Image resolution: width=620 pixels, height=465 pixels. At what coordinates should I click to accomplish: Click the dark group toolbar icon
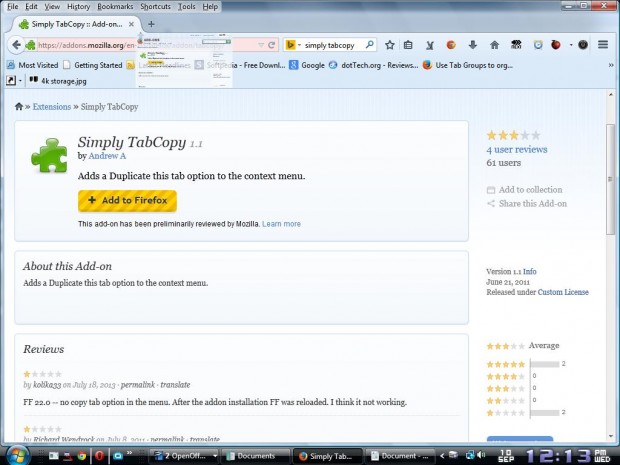tap(516, 45)
